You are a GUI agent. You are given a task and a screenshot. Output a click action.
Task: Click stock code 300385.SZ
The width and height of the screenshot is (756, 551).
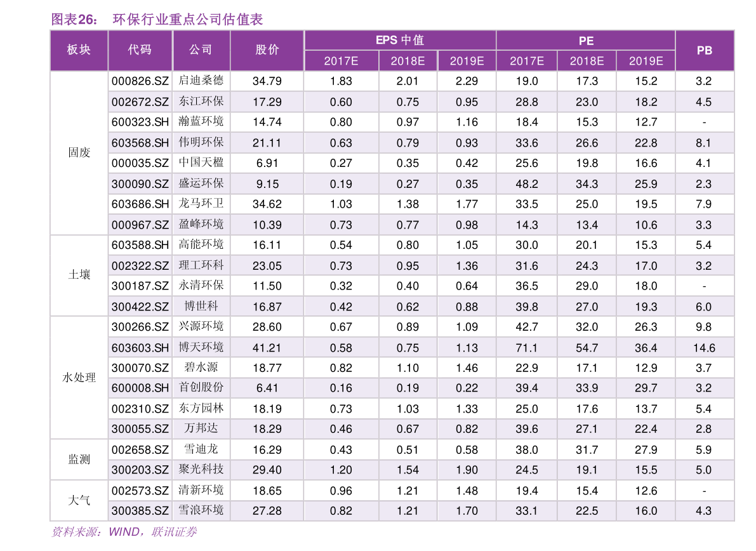point(140,511)
